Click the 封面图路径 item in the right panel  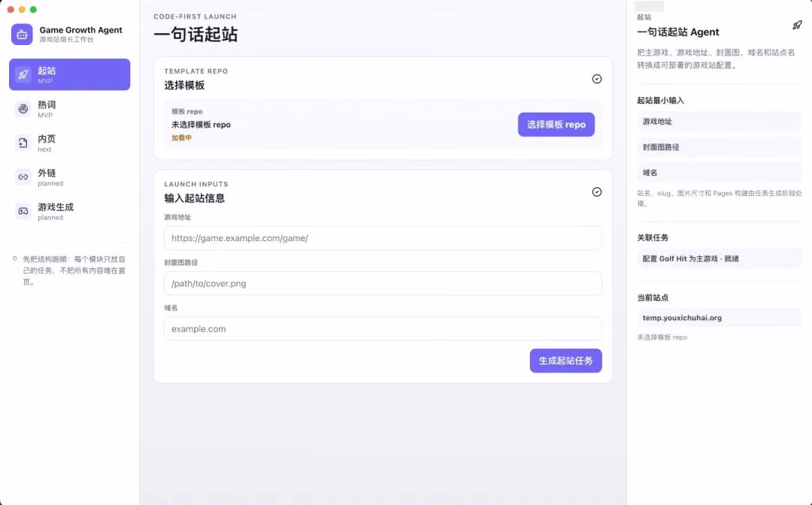(720, 147)
